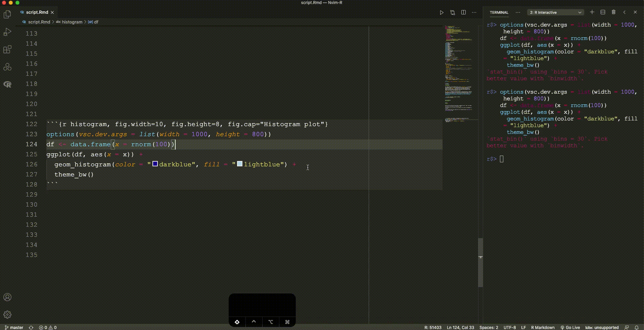
Task: Click kite: unsupported status item
Action: pos(602,327)
